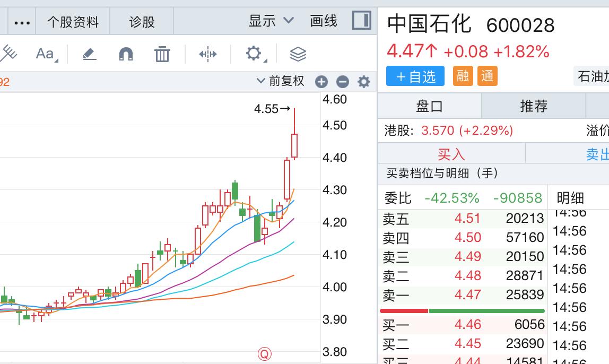609x364 pixels.
Task: Toggle the 融 margin trading badge
Action: (x=462, y=76)
